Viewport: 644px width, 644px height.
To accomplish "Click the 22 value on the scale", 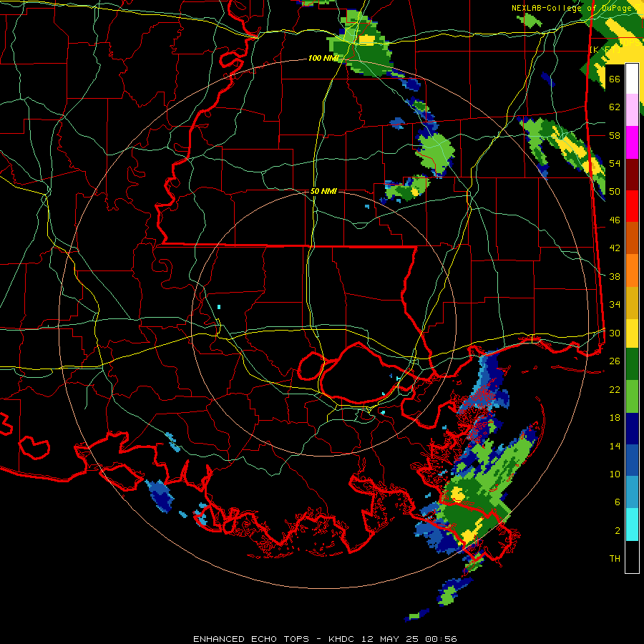I will pos(615,389).
